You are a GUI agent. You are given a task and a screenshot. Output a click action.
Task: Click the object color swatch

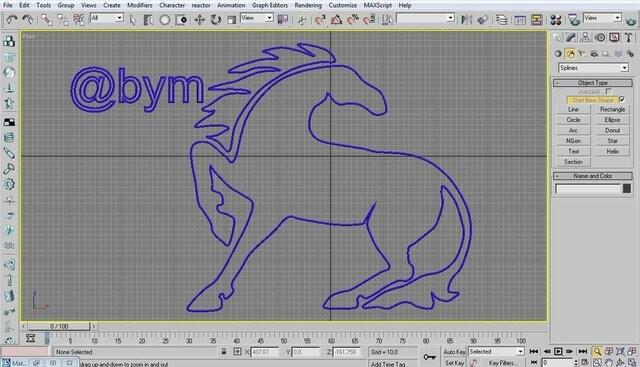[627, 189]
